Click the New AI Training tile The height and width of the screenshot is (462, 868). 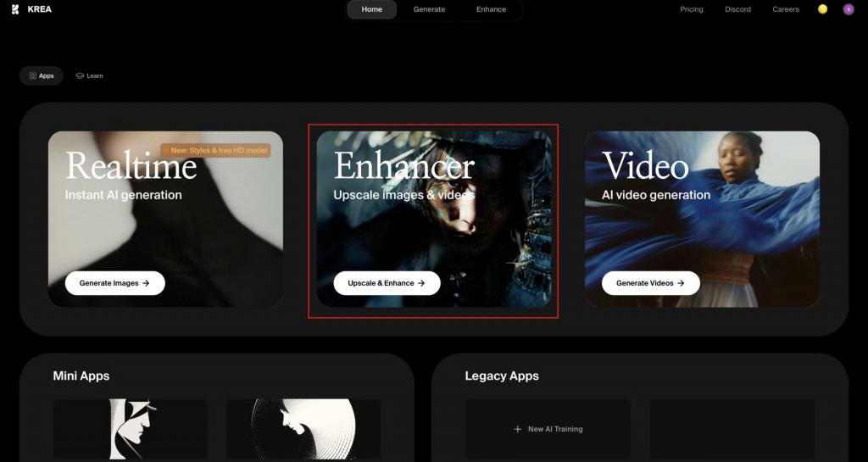pos(548,429)
